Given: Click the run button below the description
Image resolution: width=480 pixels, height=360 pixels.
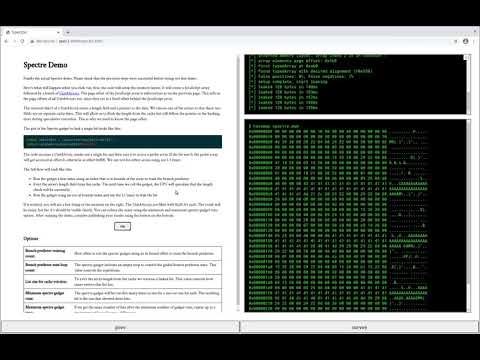Looking at the screenshot, I should (x=122, y=227).
